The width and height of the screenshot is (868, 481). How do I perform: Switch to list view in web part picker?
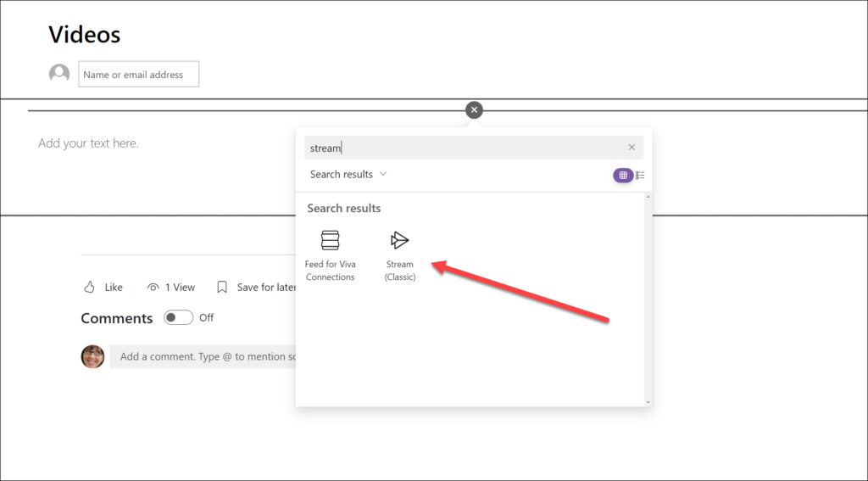640,175
